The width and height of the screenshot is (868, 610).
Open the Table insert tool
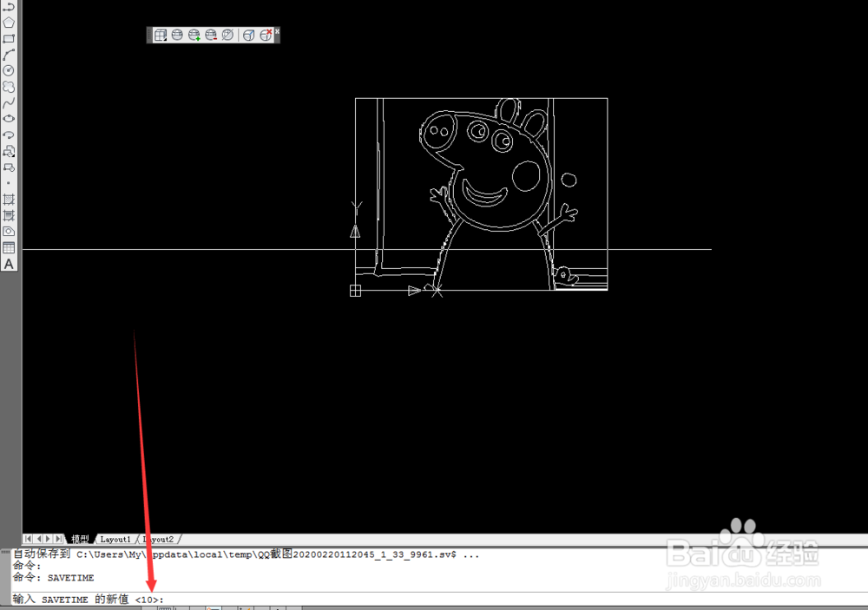pyautogui.click(x=9, y=247)
